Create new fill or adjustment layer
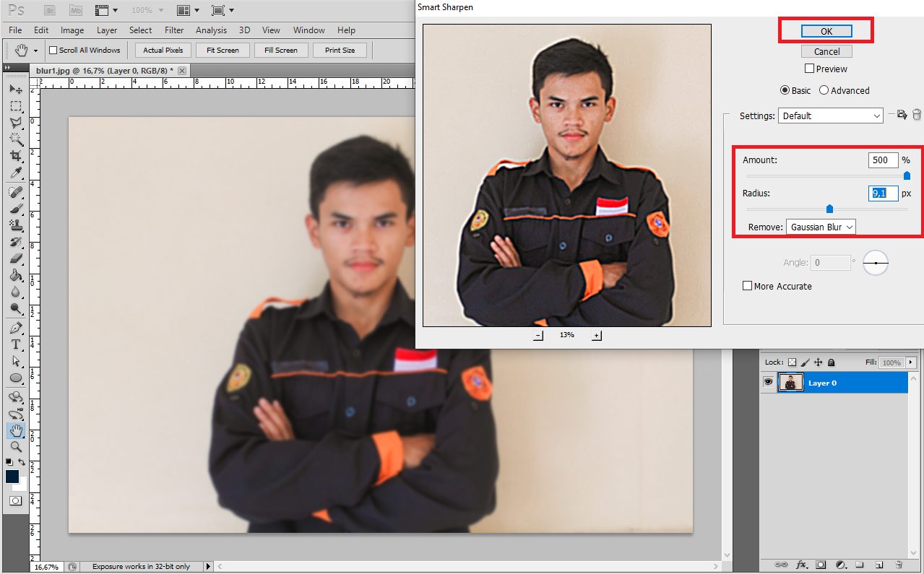This screenshot has width=924, height=574. [x=840, y=565]
